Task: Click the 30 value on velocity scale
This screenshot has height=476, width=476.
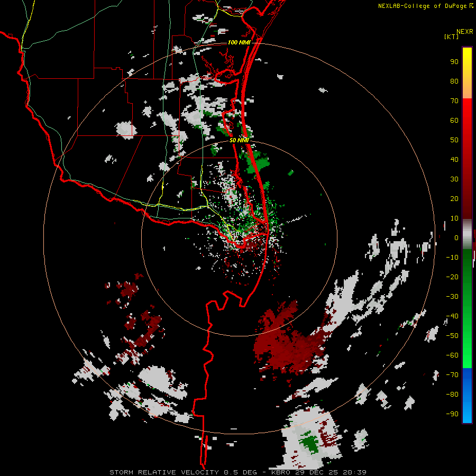Action: point(454,179)
